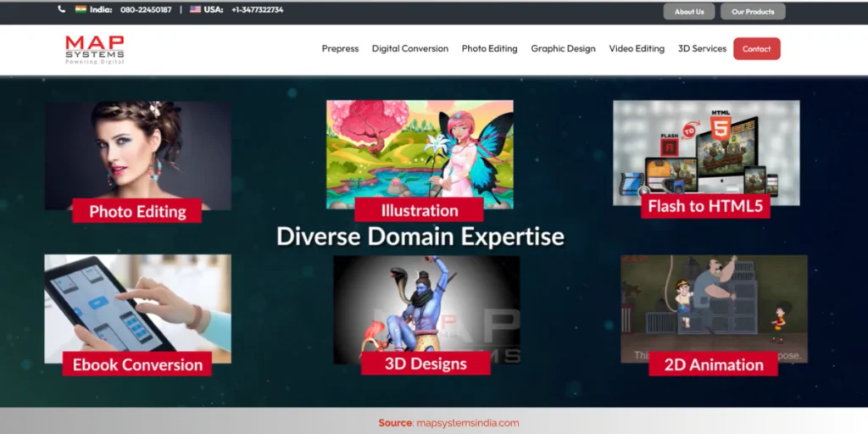Click the red Contact button
Viewport: 868px width, 434px height.
[757, 48]
